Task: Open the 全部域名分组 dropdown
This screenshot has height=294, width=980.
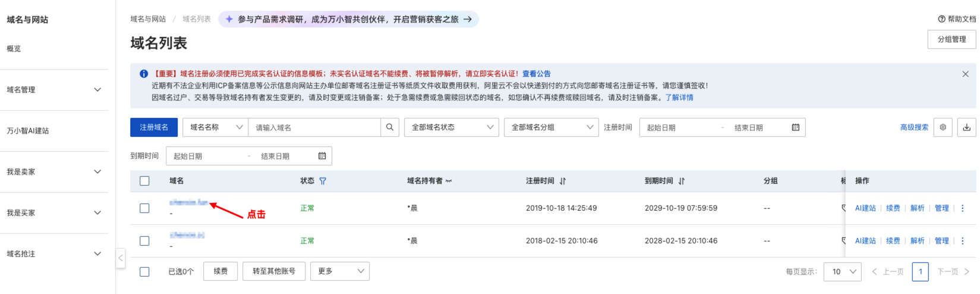Action: [x=551, y=127]
